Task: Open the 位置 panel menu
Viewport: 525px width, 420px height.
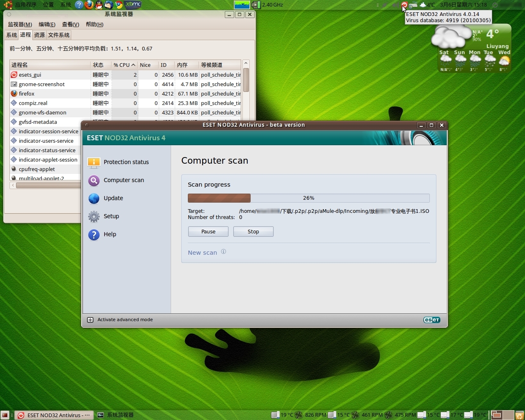Action: (x=48, y=5)
